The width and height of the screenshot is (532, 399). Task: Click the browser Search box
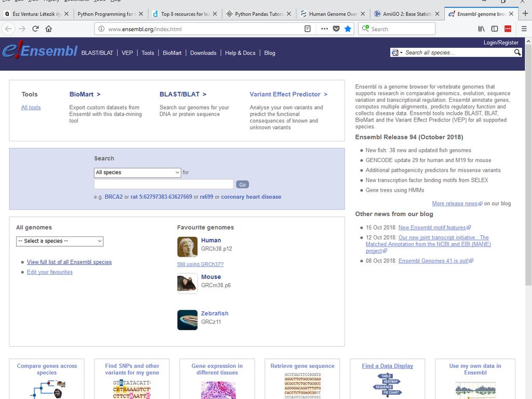(397, 29)
